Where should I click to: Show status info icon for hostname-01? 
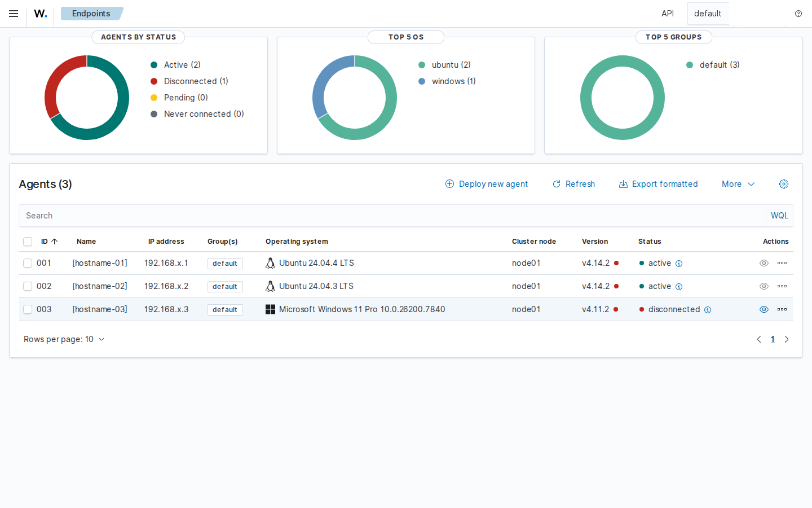click(679, 264)
